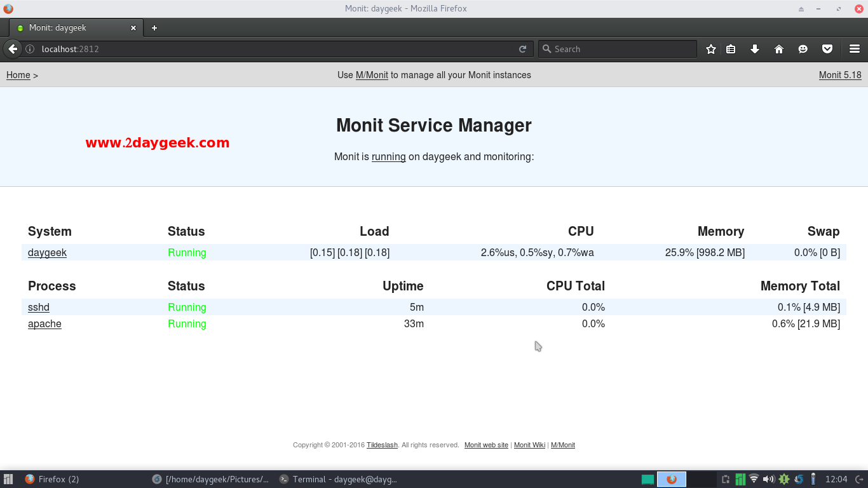Go to the Firefox home page icon
The height and width of the screenshot is (488, 868).
(x=779, y=49)
